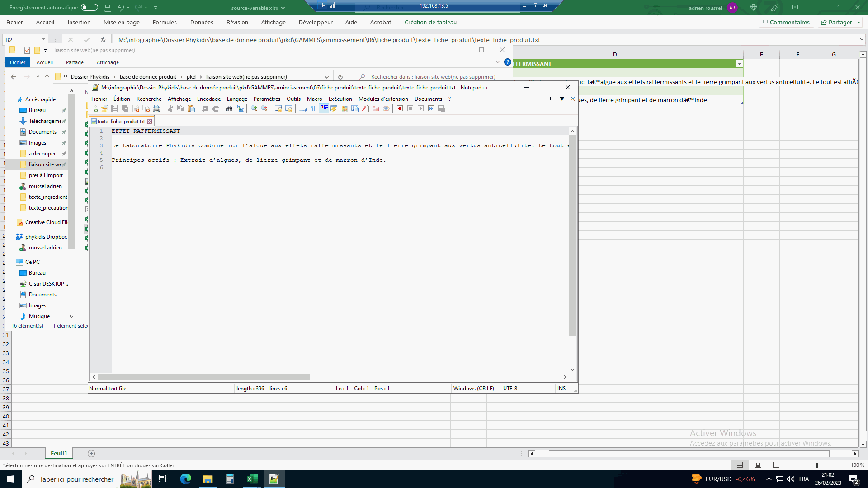Toggle the indent guide toolbar button
The height and width of the screenshot is (488, 868).
324,108
